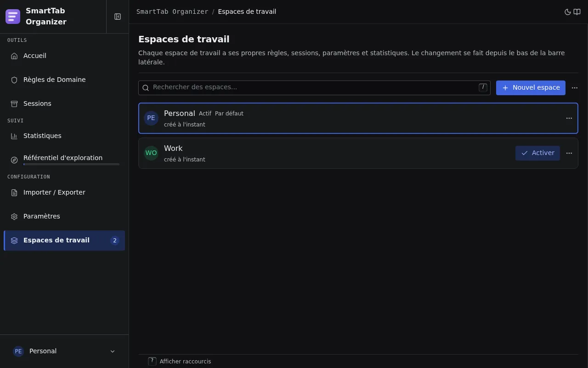Viewport: 588px width, 368px height.
Task: Collapse the sidebar with the panel icon
Action: 118,17
